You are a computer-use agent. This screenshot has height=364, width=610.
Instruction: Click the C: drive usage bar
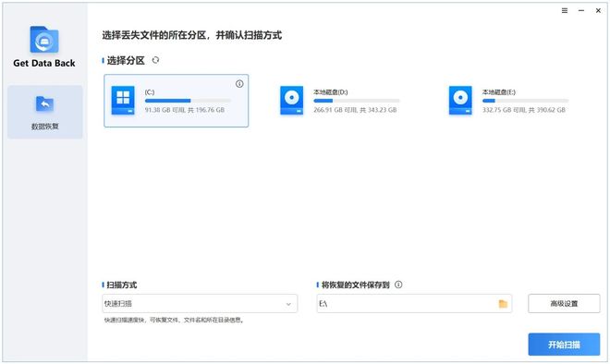click(188, 101)
